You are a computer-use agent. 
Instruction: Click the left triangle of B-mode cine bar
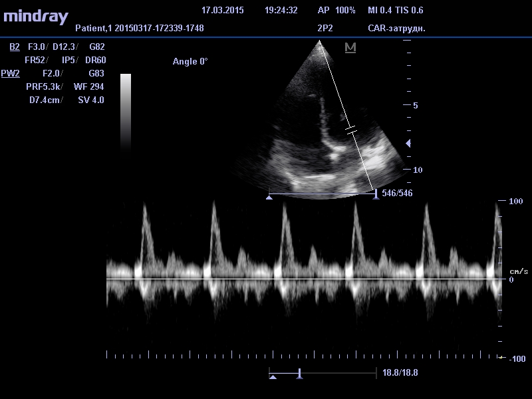point(269,197)
